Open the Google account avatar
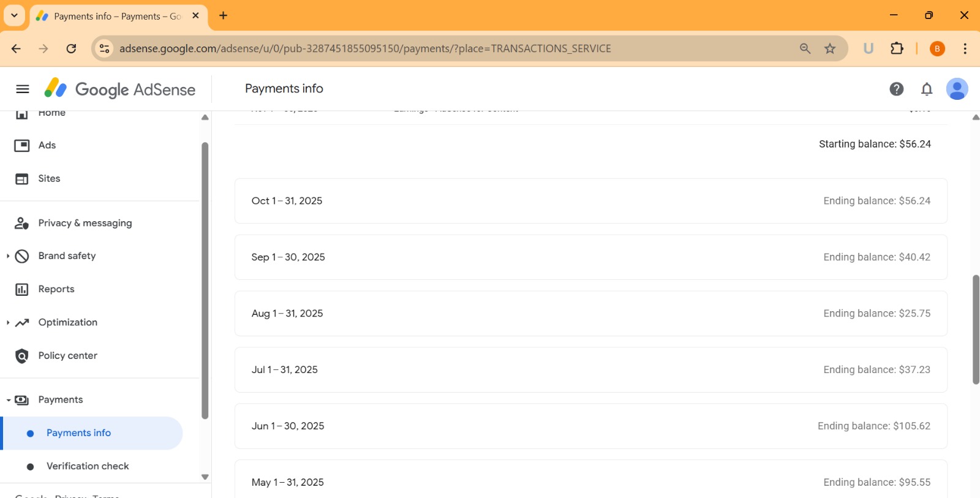Screen dimensions: 980x498 click(957, 89)
